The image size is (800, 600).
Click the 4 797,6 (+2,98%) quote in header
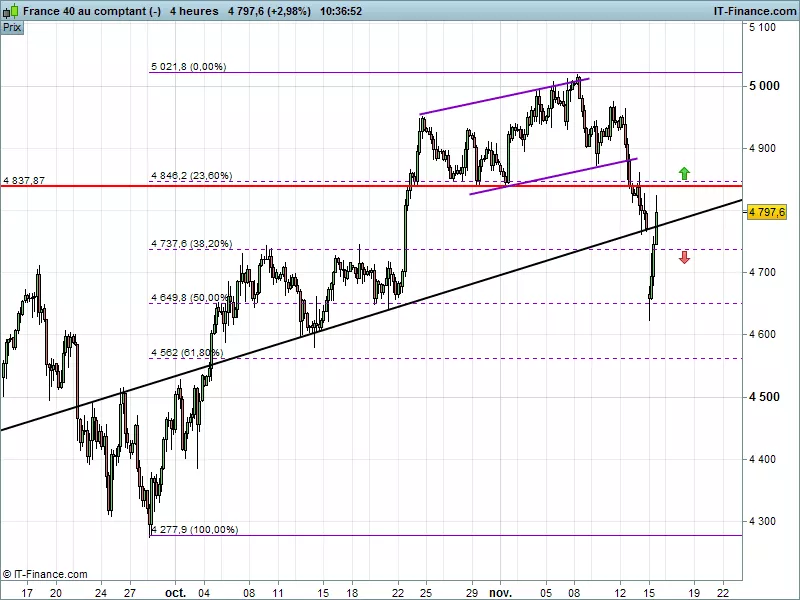pyautogui.click(x=269, y=11)
